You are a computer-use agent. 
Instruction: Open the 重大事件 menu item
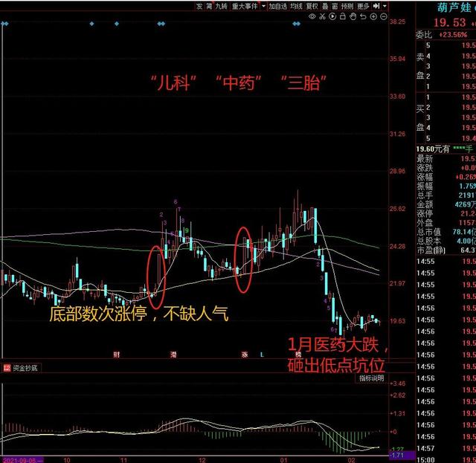[x=245, y=6]
